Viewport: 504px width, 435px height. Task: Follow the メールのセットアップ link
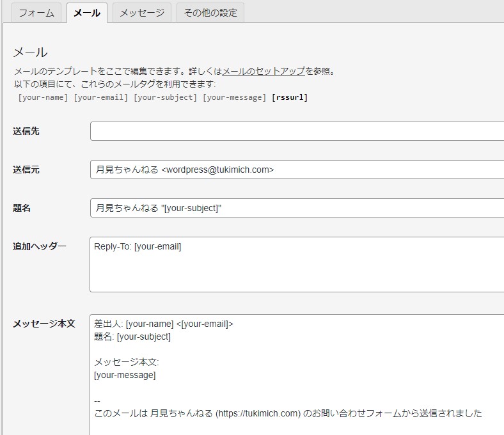(x=264, y=71)
